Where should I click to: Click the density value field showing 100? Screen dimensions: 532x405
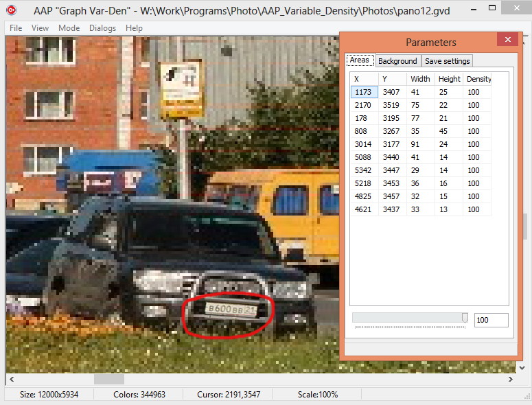point(491,320)
